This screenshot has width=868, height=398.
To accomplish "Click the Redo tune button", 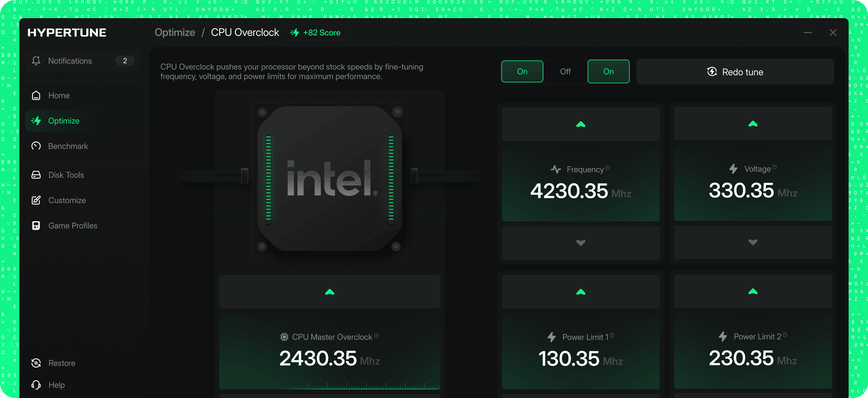I will 735,72.
